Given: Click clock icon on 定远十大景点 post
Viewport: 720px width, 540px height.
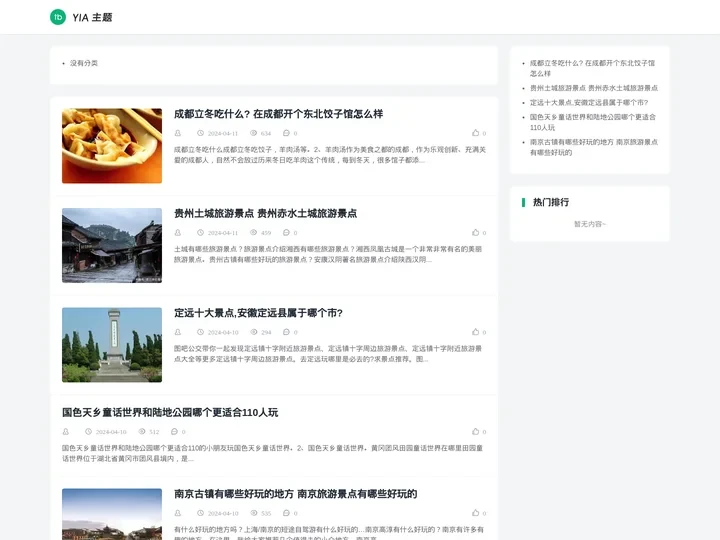Looking at the screenshot, I should (200, 332).
